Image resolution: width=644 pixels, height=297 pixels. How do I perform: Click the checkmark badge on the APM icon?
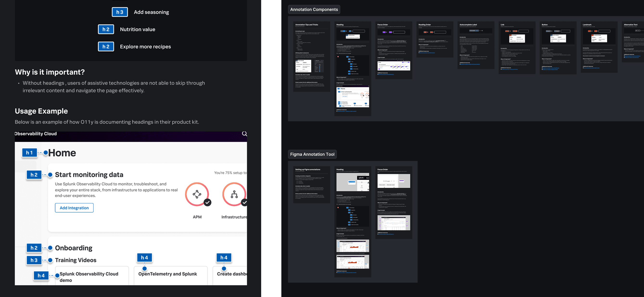[x=207, y=202]
